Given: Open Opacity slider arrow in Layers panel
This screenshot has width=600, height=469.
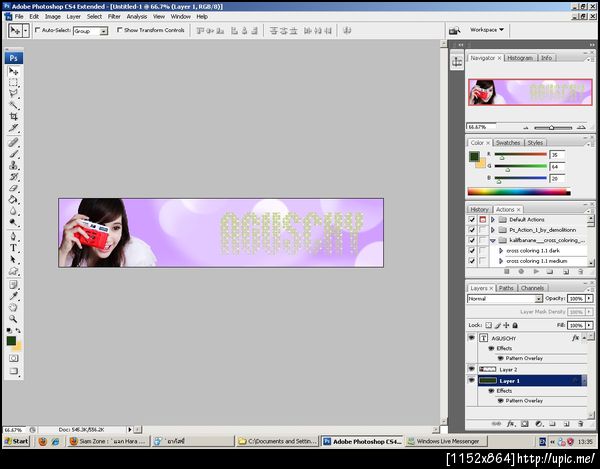Looking at the screenshot, I should click(x=589, y=298).
